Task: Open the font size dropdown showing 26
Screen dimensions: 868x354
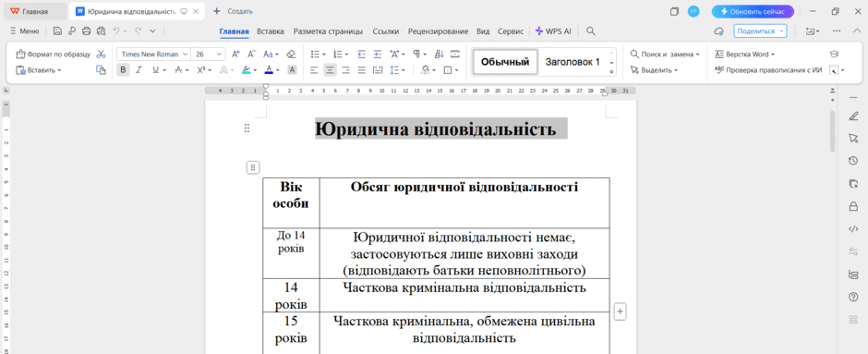Action: [x=220, y=55]
